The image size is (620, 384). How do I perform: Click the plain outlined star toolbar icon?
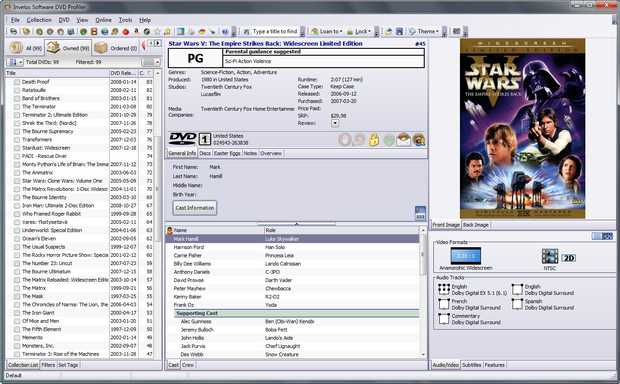[157, 32]
